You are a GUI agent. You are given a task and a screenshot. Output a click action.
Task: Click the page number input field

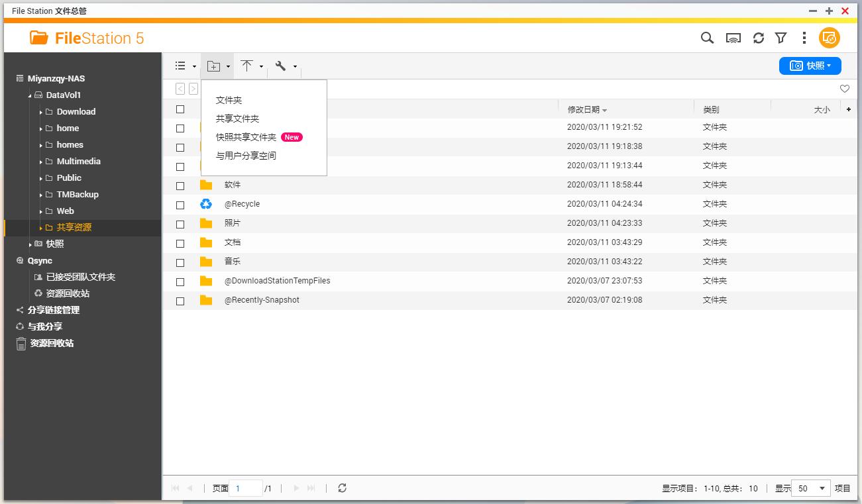245,487
